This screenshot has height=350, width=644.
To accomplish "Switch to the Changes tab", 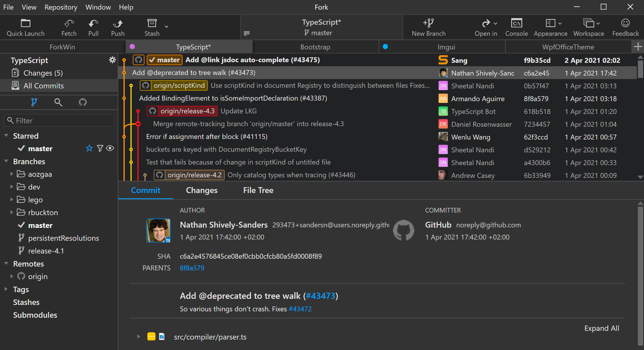I will (x=202, y=190).
